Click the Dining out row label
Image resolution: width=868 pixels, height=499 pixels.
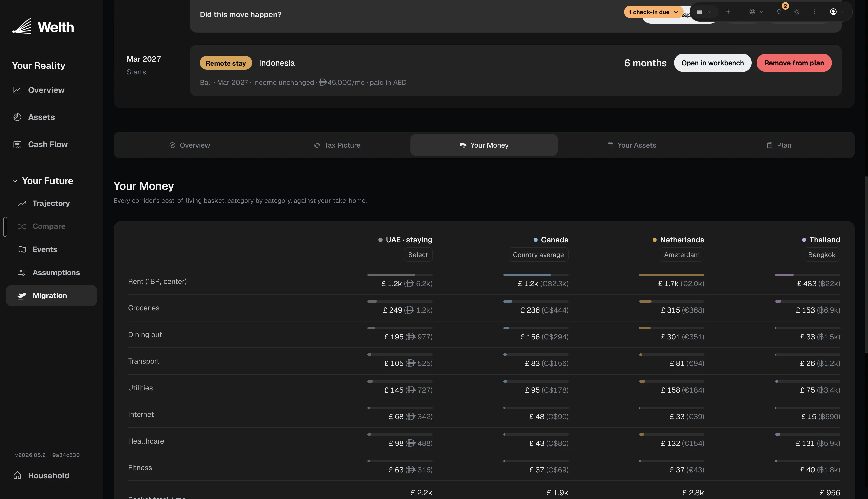(145, 335)
